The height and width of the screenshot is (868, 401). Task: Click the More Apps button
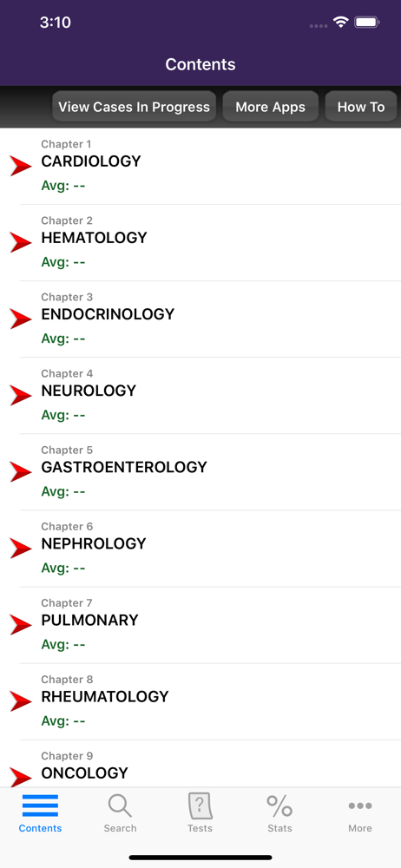270,107
